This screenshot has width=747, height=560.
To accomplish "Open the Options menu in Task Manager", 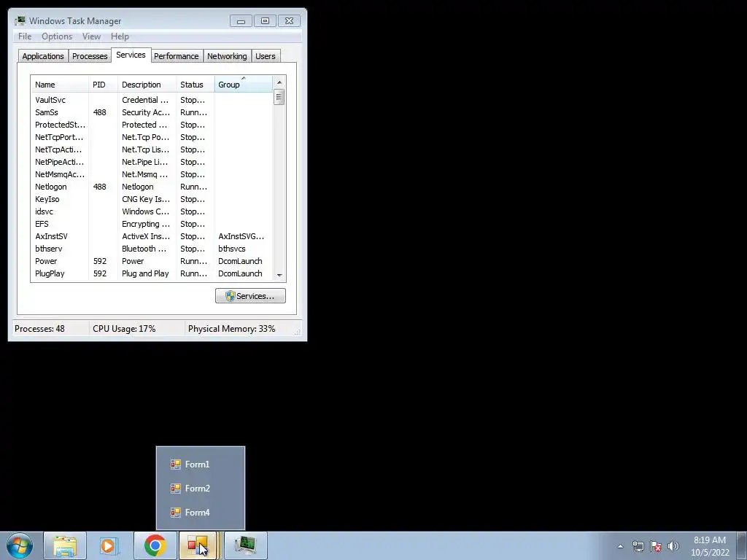I will [57, 36].
